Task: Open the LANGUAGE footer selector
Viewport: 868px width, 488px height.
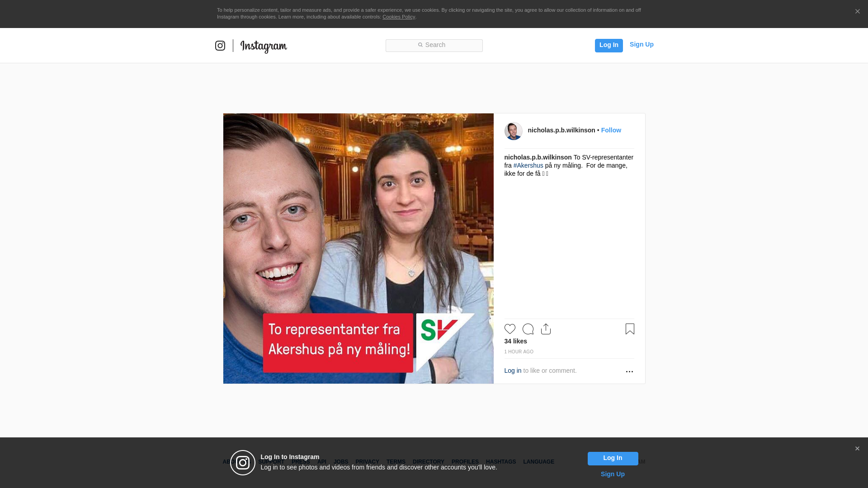Action: (x=538, y=462)
